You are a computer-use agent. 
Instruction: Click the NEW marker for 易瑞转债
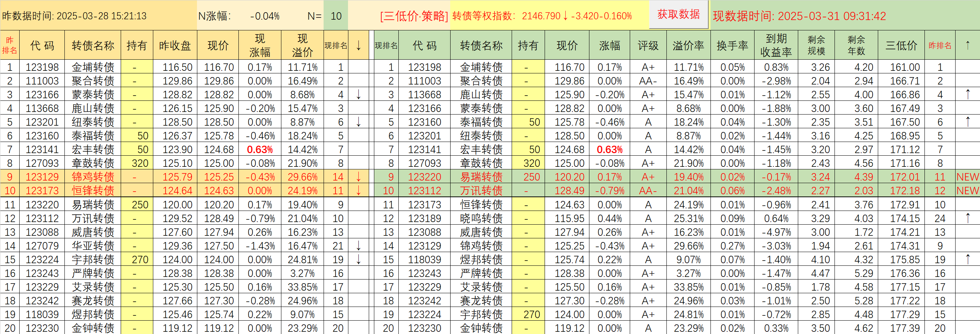[967, 177]
